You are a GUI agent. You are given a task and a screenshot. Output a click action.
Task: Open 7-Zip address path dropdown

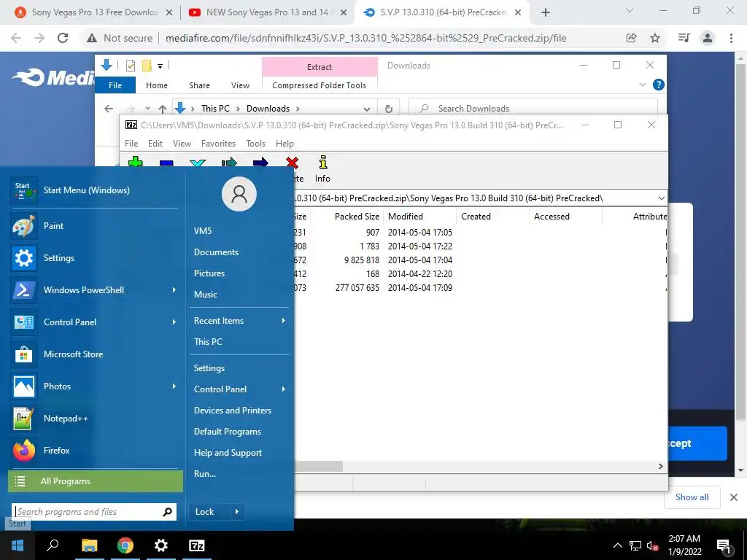point(661,198)
